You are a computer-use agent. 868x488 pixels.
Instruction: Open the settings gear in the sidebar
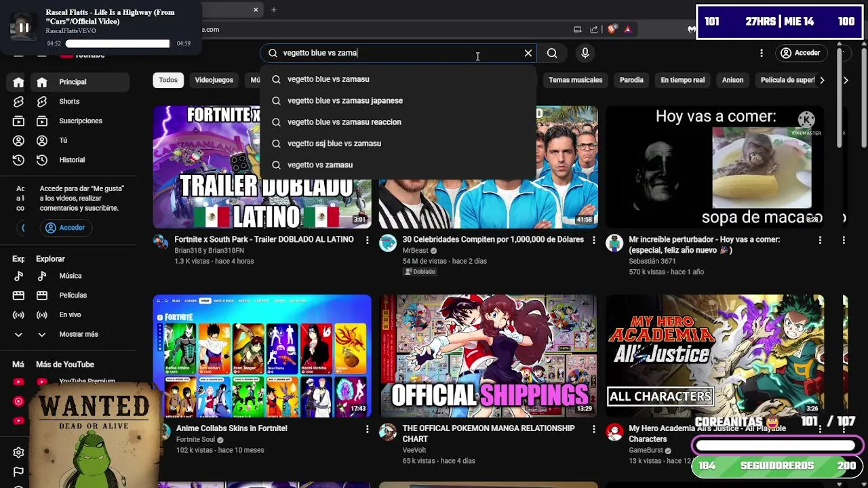pos(18,452)
